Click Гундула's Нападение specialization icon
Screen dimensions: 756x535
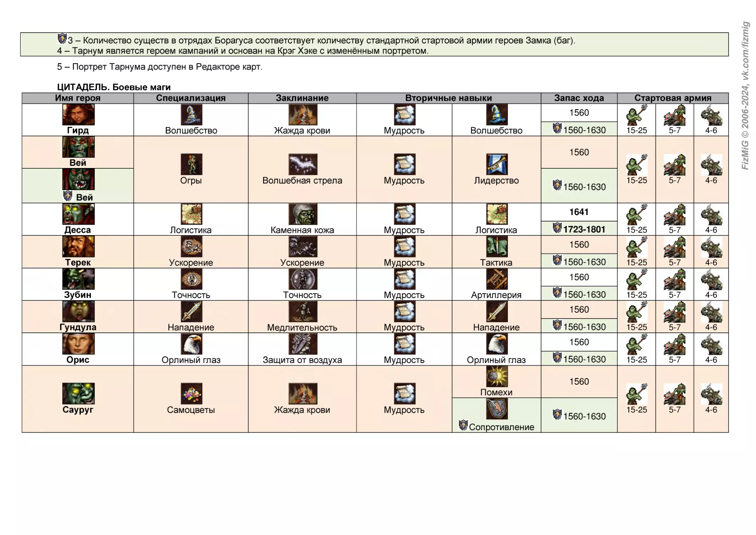[x=191, y=311]
